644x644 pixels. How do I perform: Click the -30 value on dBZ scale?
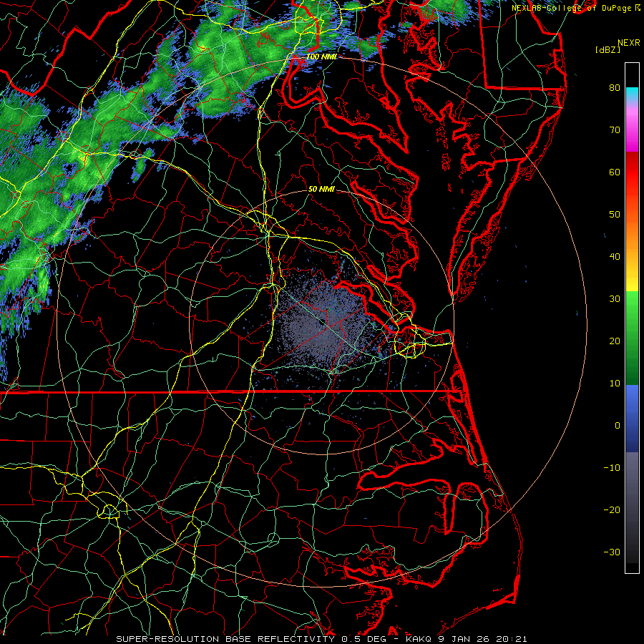click(612, 552)
